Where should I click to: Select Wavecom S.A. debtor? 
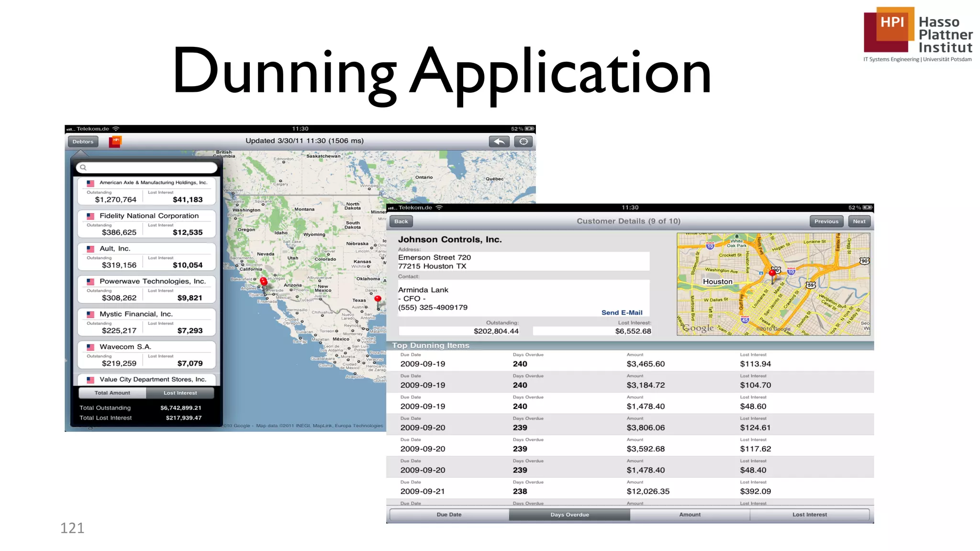pyautogui.click(x=147, y=355)
